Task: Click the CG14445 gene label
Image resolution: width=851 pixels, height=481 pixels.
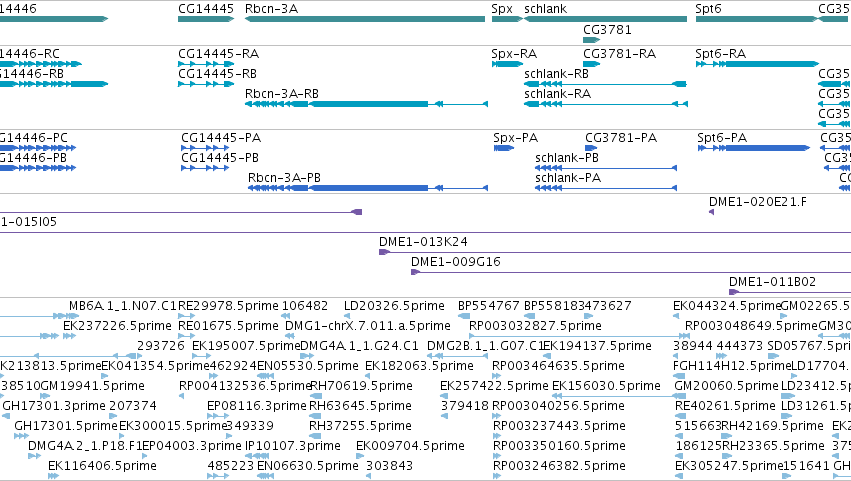Action: pos(206,9)
